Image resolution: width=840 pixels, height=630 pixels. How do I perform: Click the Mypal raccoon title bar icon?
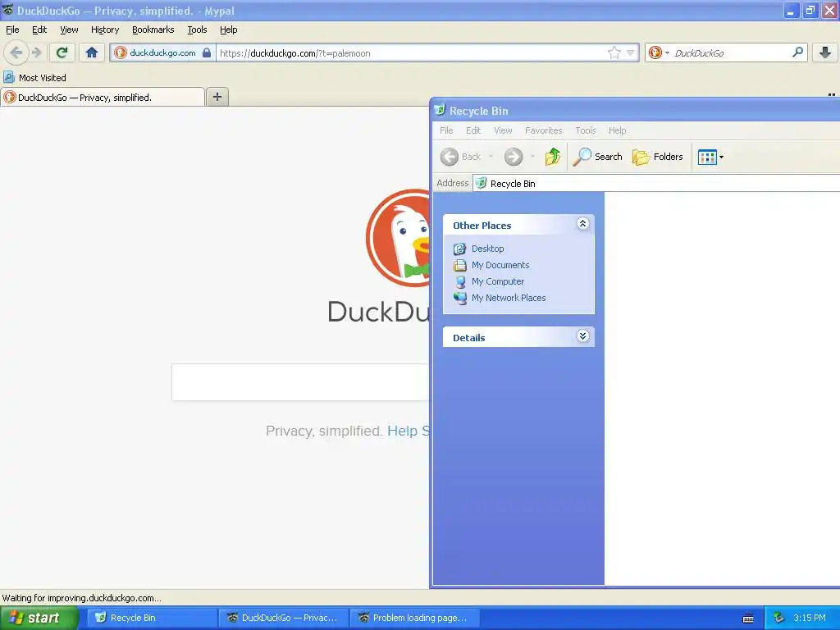point(7,10)
